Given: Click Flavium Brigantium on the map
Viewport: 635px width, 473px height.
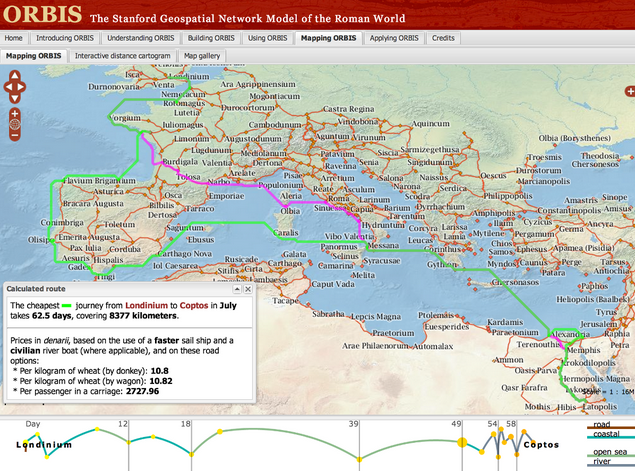Looking at the screenshot, I should click(x=99, y=181).
